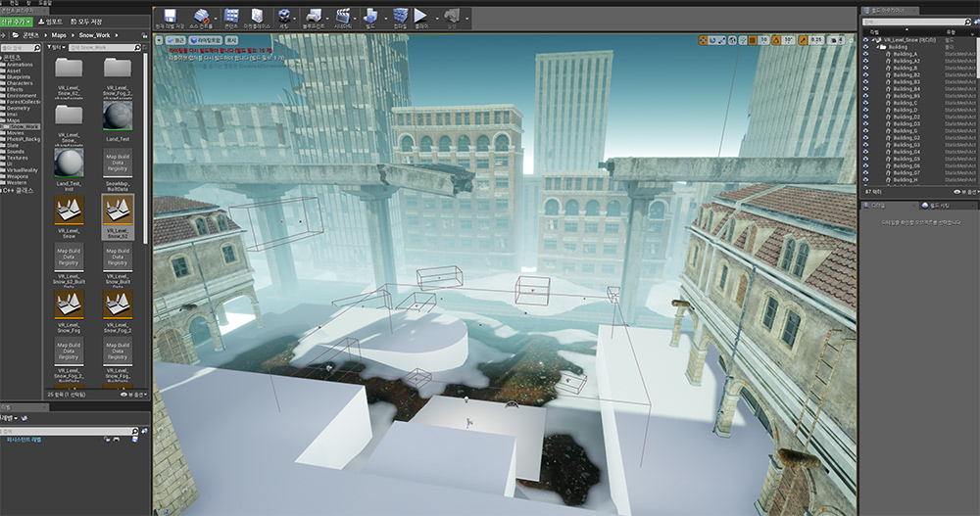Open Source Control dropdown arrow
980x516 pixels.
pyautogui.click(x=216, y=19)
